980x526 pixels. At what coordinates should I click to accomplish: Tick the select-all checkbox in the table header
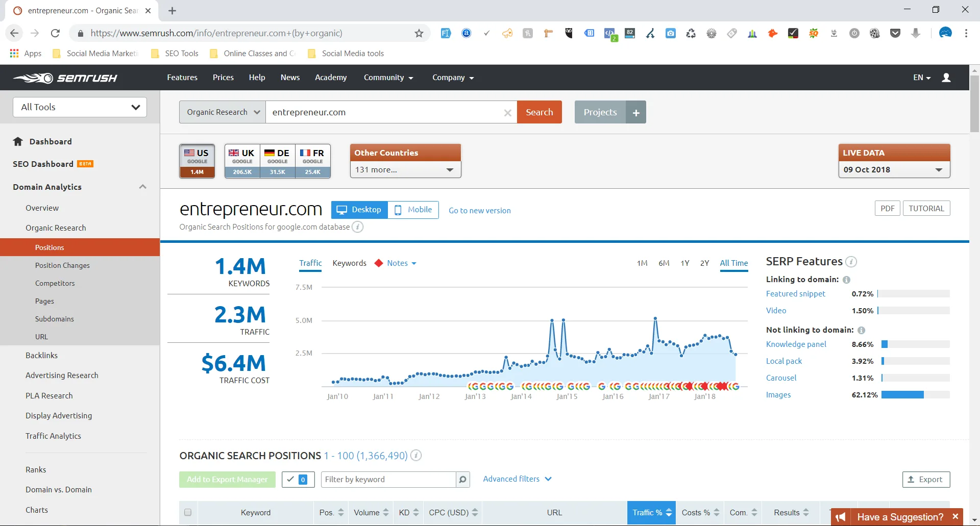tap(188, 512)
